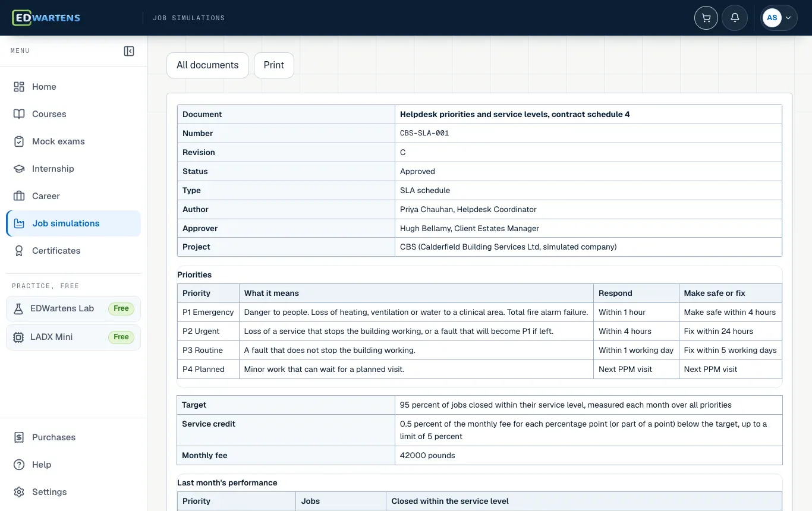This screenshot has width=812, height=511.
Task: Open the Career menu item
Action: [74, 196]
